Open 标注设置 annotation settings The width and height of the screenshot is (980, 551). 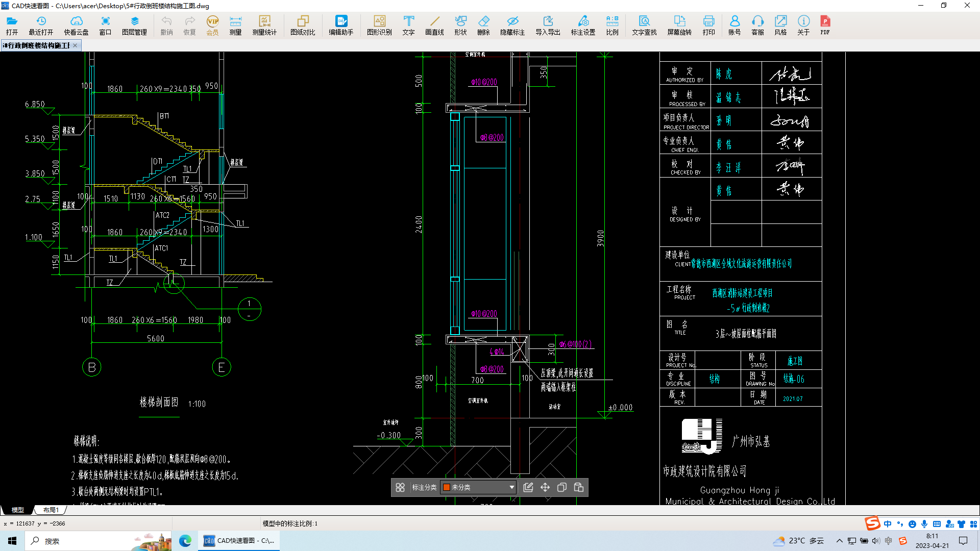[583, 25]
